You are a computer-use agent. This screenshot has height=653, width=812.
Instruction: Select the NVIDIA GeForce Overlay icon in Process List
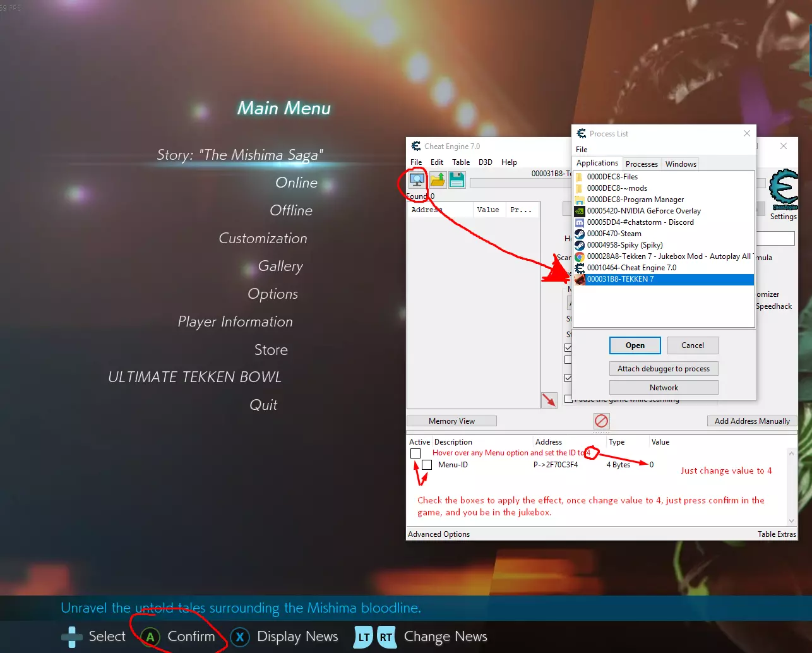[580, 211]
